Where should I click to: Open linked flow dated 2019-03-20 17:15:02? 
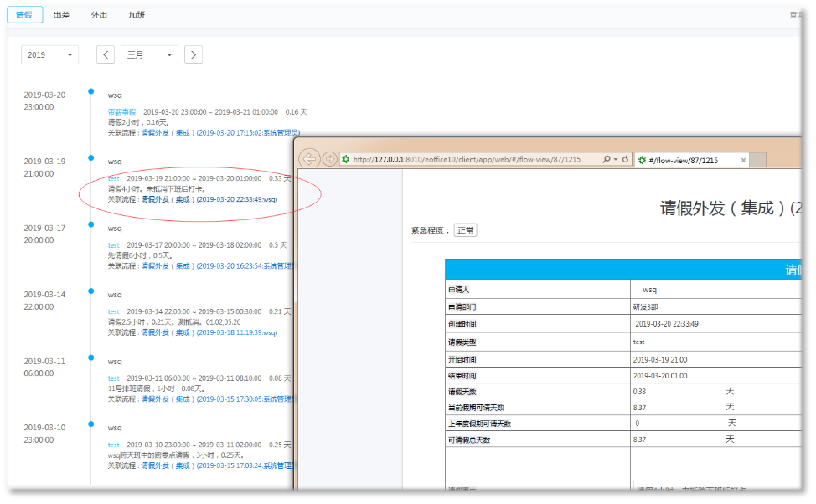220,132
